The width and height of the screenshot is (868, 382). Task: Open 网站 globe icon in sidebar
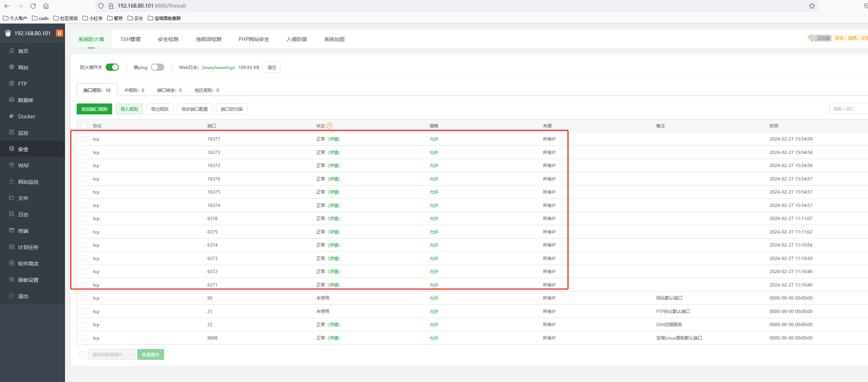12,67
